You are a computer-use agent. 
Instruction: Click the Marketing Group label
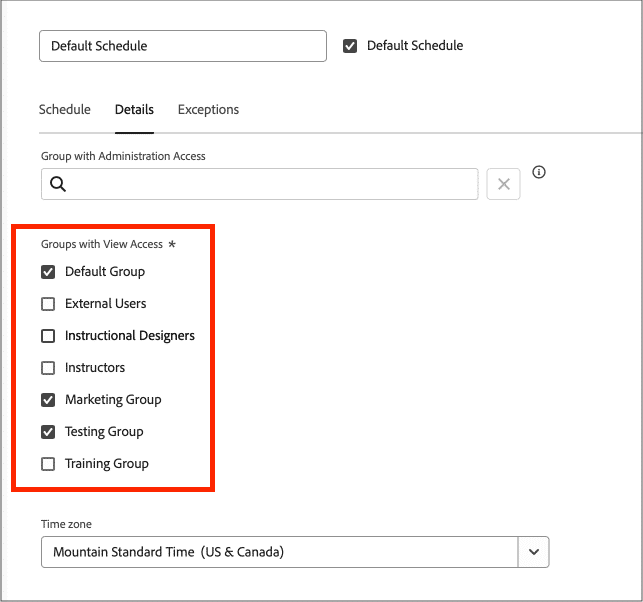(113, 400)
